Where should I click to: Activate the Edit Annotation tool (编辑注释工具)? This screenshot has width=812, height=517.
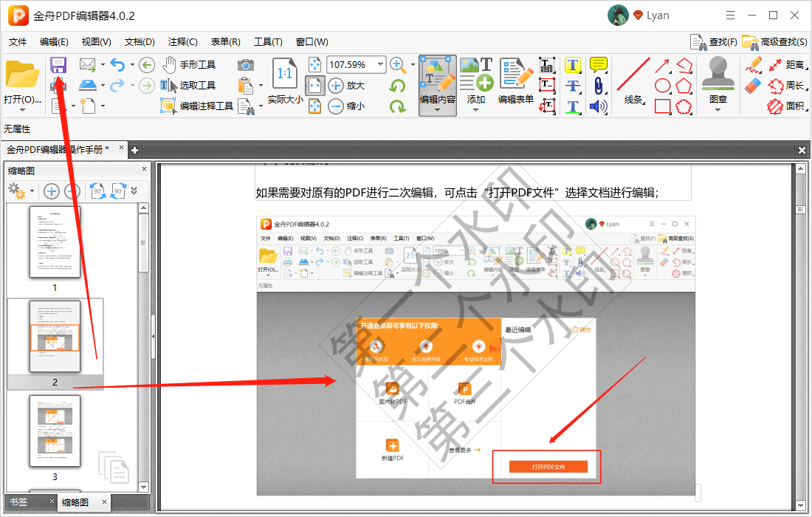point(197,106)
